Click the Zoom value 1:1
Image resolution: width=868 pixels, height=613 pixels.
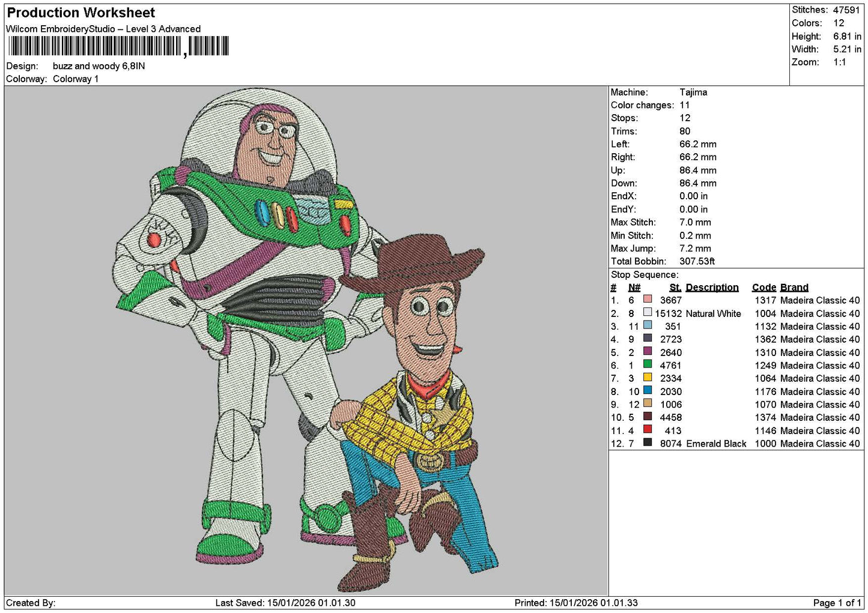[x=839, y=62]
